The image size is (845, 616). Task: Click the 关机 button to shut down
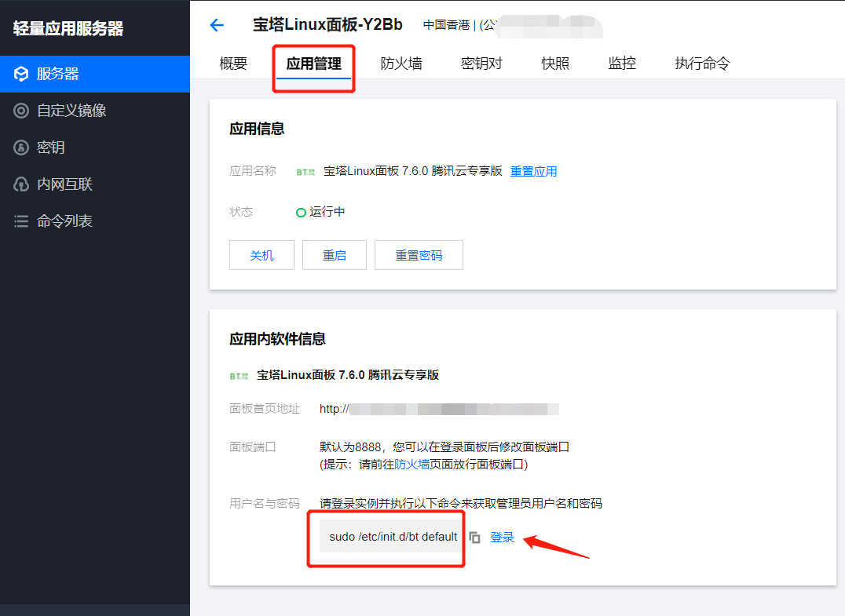tap(262, 254)
